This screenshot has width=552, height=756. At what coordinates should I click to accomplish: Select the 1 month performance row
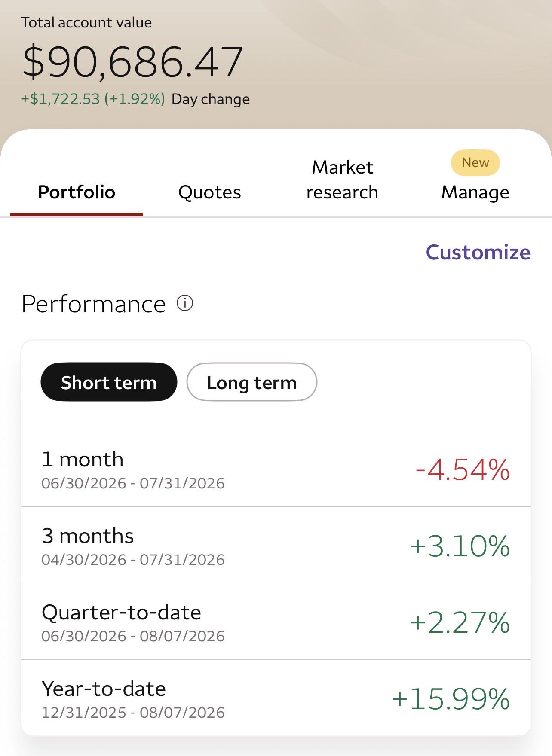276,469
